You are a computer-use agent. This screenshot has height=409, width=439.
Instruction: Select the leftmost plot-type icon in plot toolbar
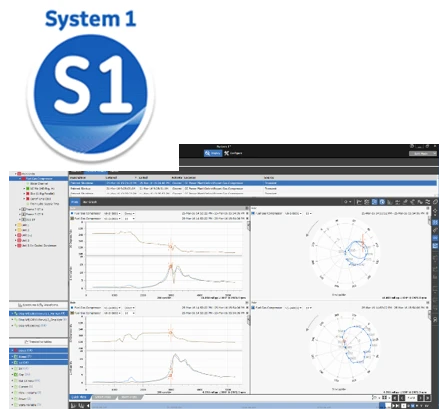pos(359,202)
